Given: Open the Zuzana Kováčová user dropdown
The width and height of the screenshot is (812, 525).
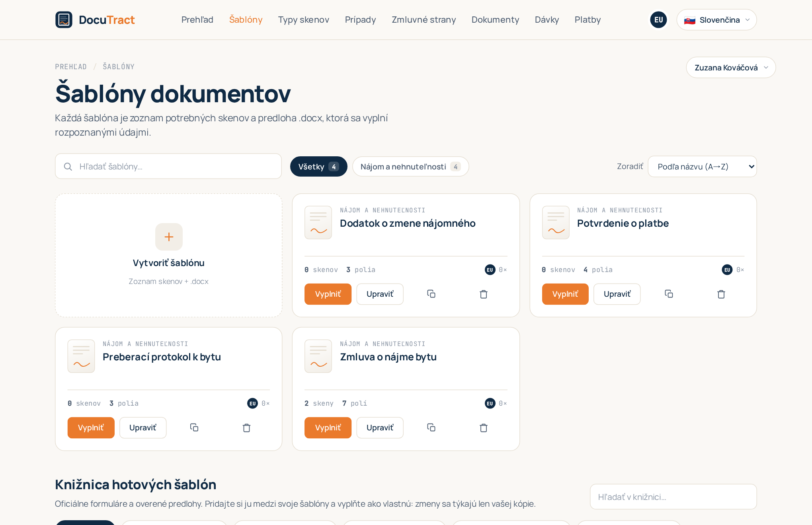Looking at the screenshot, I should [731, 67].
